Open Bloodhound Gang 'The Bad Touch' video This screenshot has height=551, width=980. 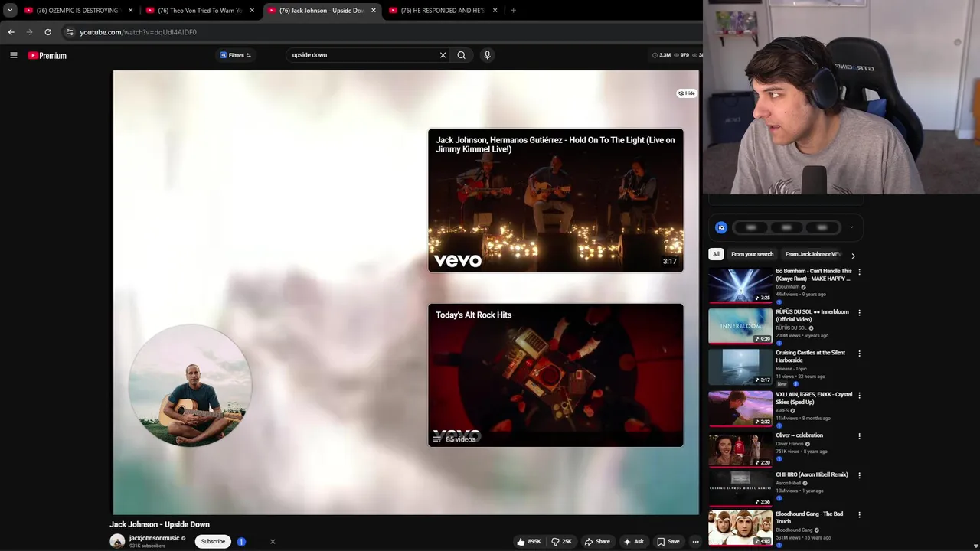pos(809,517)
